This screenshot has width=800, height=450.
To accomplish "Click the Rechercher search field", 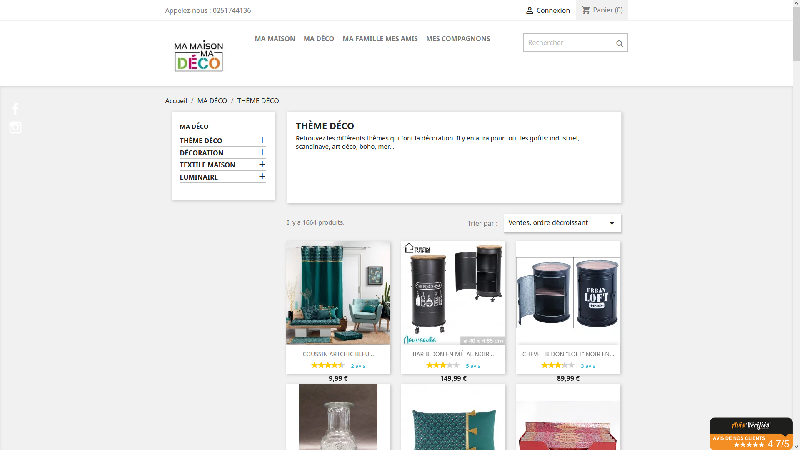I will (567, 43).
